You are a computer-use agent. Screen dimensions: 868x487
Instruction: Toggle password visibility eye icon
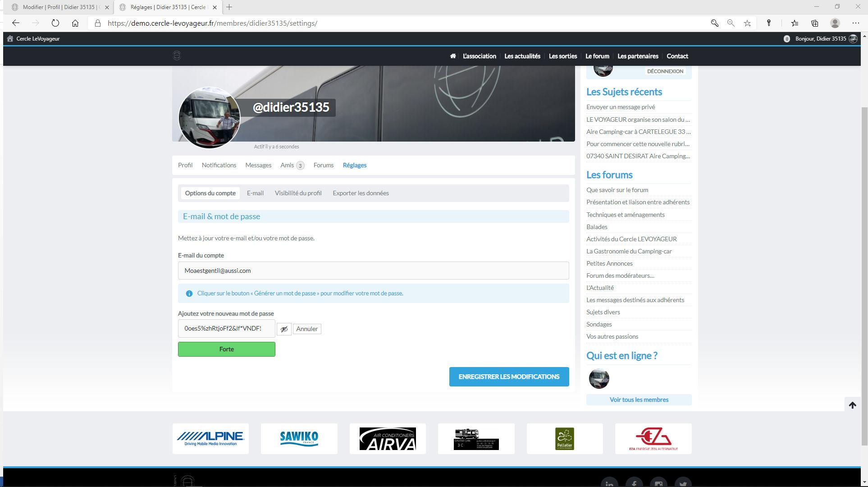(284, 329)
